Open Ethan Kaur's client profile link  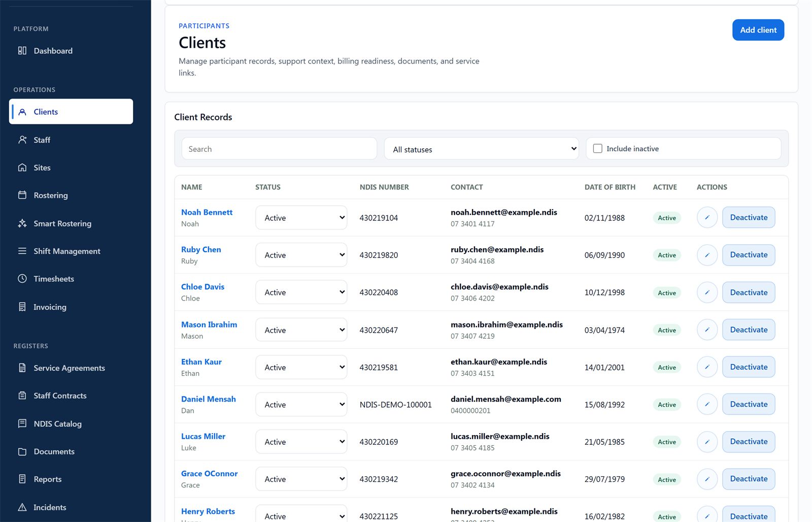[201, 362]
